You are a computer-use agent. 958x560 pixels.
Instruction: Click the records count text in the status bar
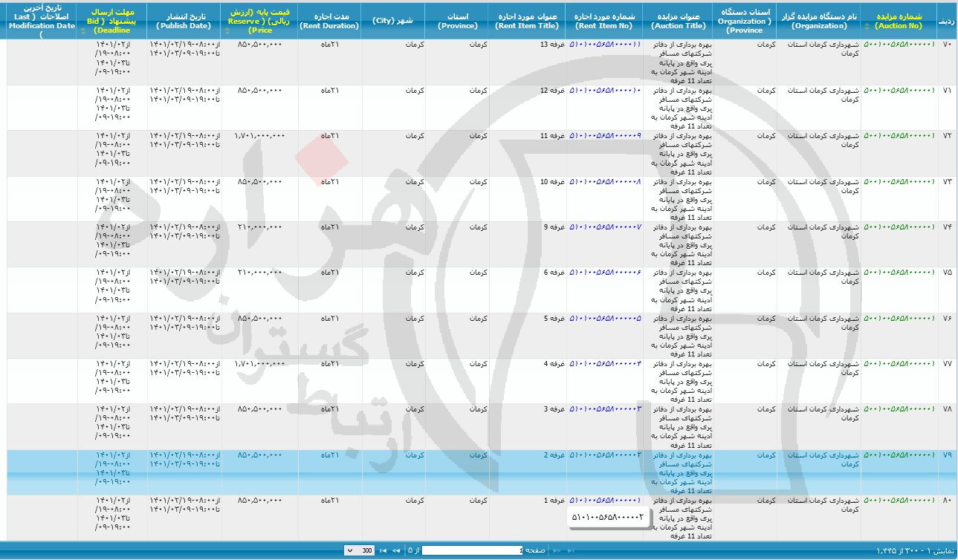(913, 550)
